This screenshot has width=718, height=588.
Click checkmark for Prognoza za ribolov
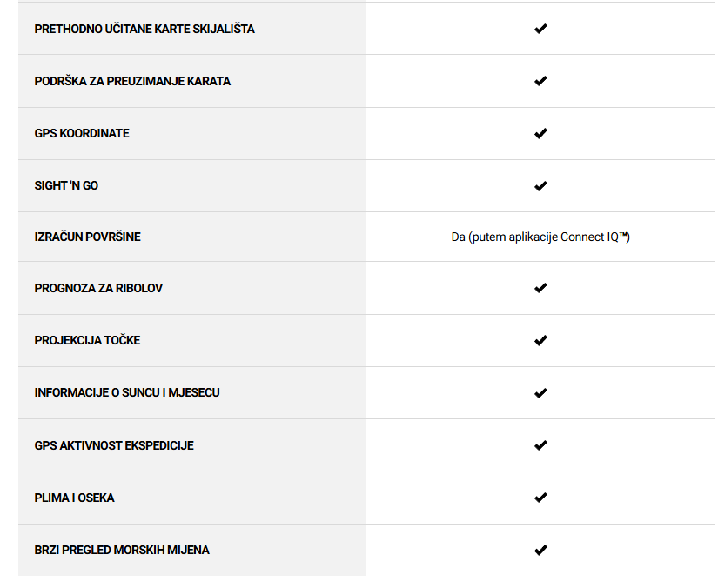click(540, 288)
